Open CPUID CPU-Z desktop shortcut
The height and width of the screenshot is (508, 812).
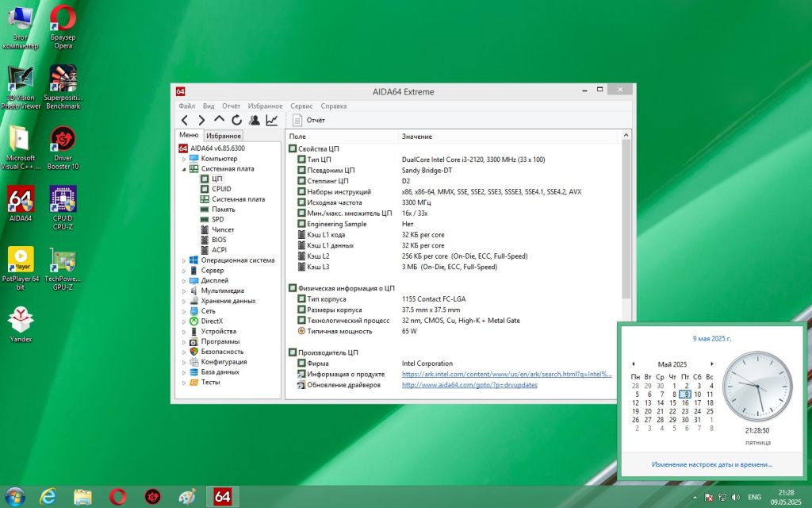coord(63,208)
